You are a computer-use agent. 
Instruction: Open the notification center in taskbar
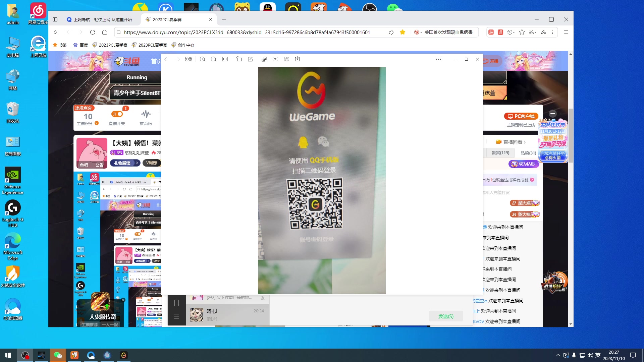pos(633,355)
